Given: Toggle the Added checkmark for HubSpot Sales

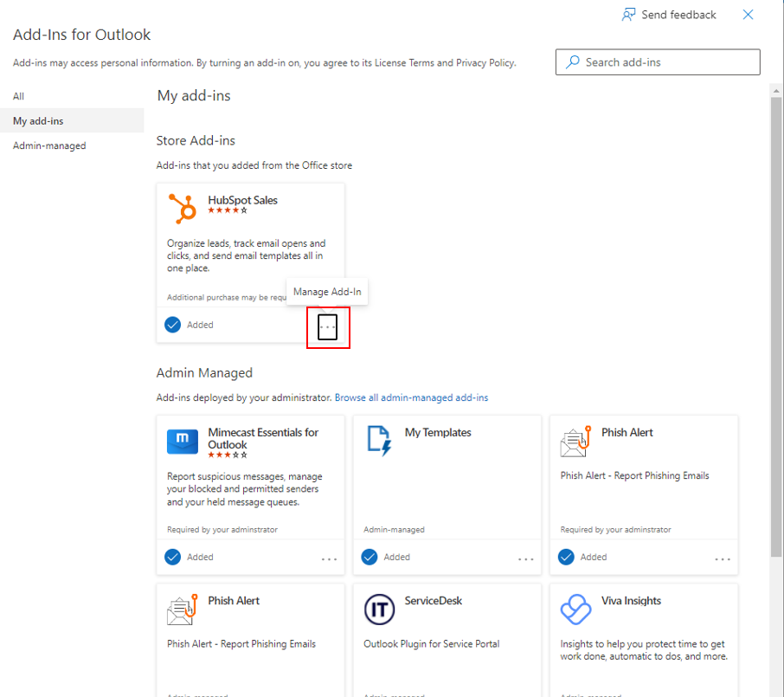Looking at the screenshot, I should pos(173,325).
